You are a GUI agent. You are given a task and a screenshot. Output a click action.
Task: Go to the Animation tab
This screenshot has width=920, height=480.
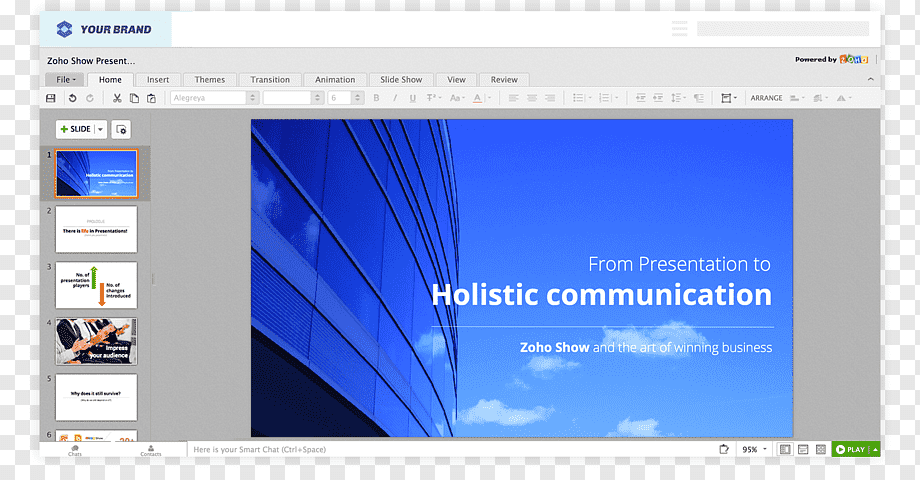335,80
